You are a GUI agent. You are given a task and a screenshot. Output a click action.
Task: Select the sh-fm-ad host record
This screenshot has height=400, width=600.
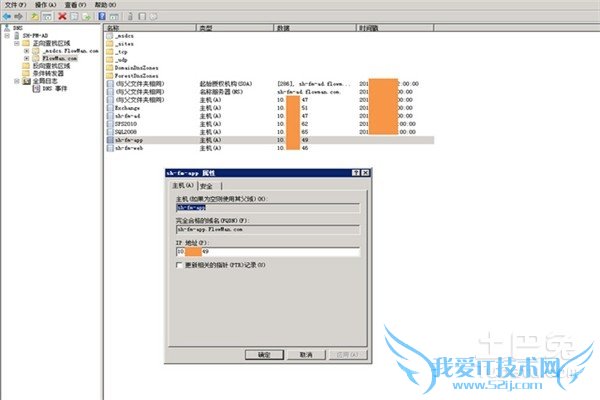pos(270,116)
